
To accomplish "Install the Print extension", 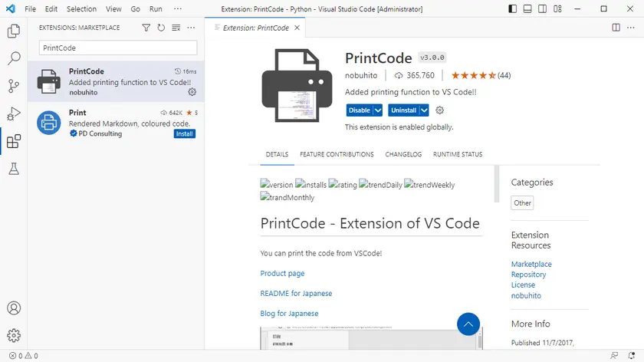I will (184, 133).
